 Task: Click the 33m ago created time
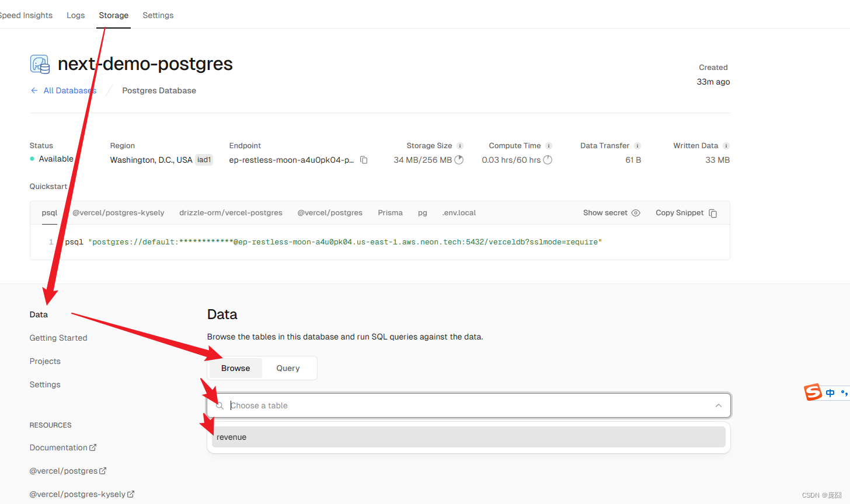tap(713, 82)
